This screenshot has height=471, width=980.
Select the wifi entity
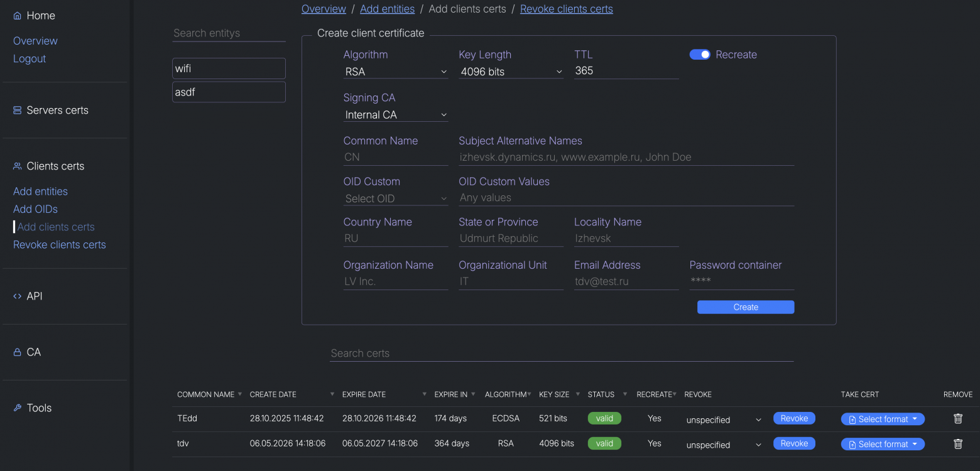pyautogui.click(x=229, y=68)
